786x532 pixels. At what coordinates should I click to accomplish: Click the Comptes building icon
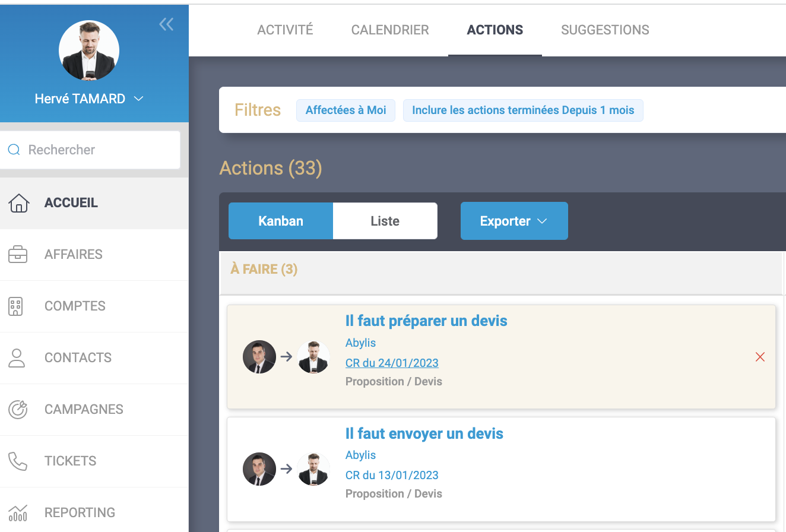pyautogui.click(x=15, y=306)
